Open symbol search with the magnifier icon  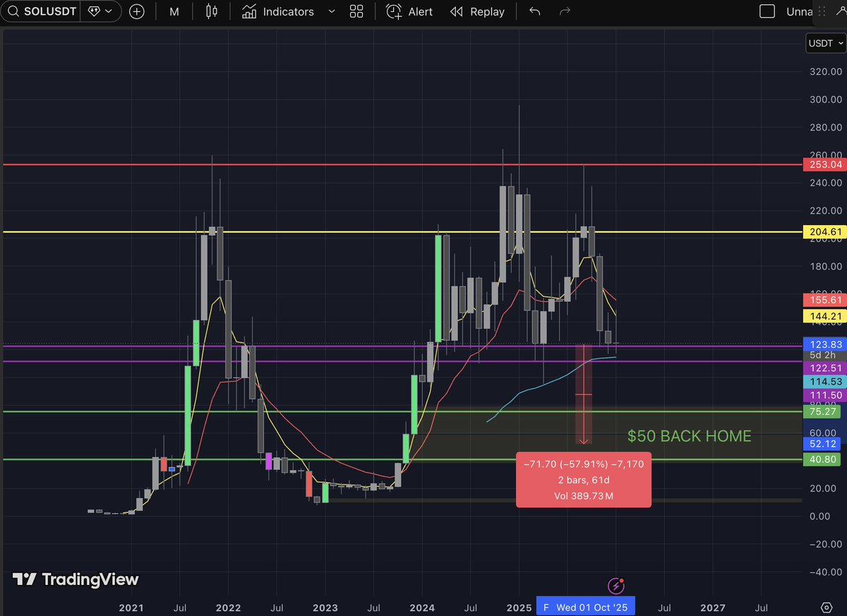14,11
